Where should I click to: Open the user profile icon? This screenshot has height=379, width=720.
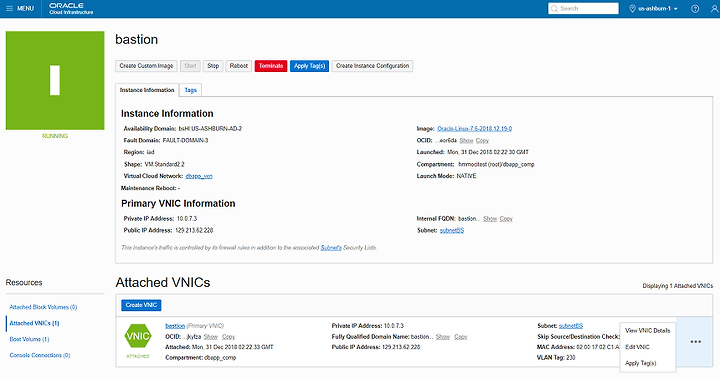[x=714, y=9]
